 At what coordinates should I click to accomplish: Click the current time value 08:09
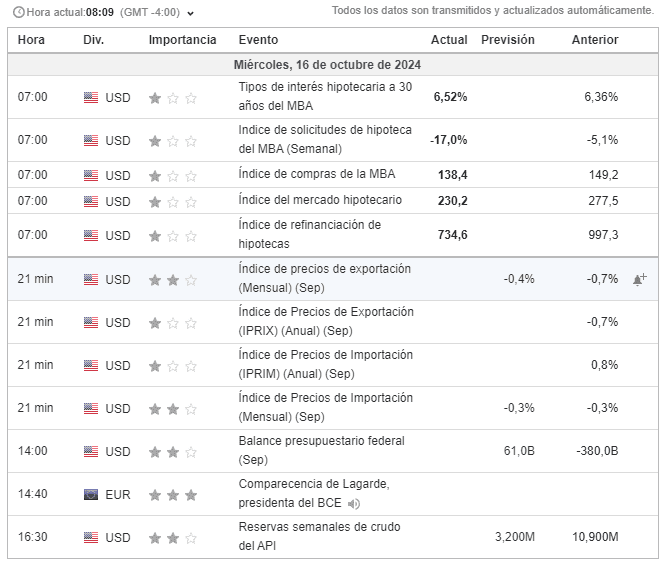pyautogui.click(x=100, y=12)
